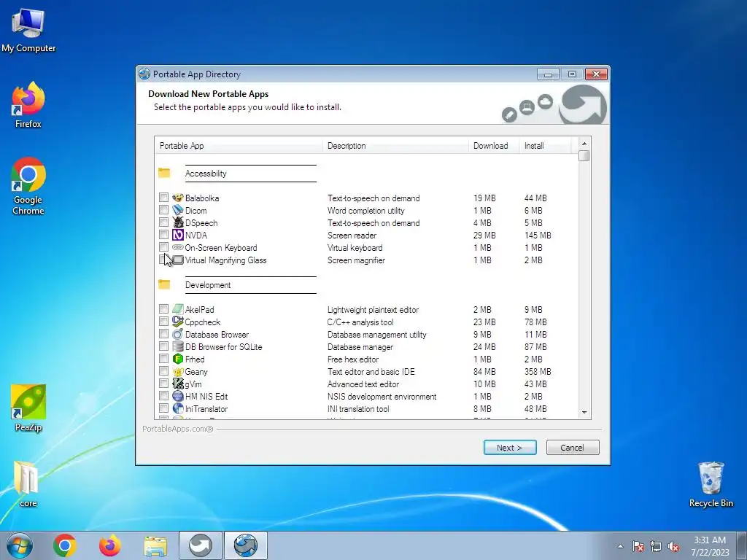
Task: Click the Frhed app icon
Action: 178,359
